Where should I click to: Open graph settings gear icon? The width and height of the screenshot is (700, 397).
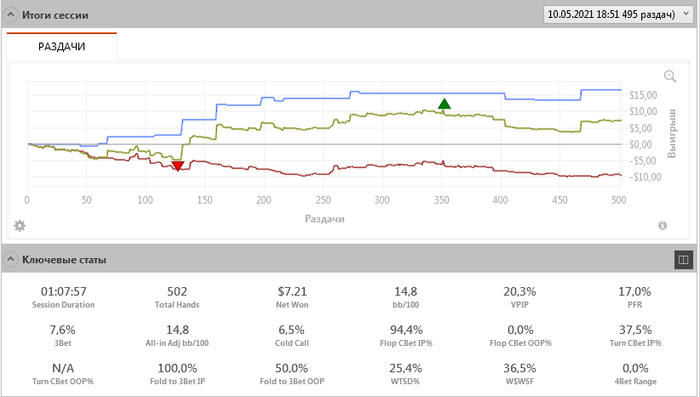coord(20,226)
